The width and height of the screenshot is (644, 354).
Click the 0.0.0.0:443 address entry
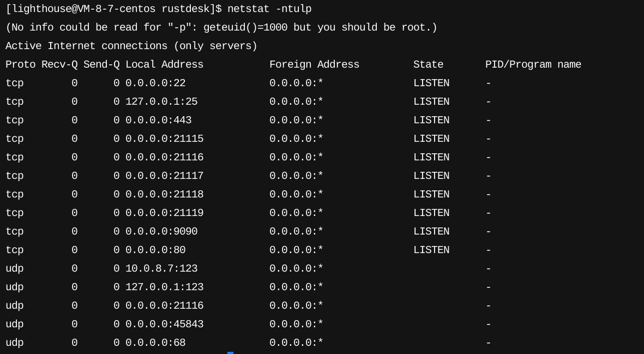(x=158, y=120)
